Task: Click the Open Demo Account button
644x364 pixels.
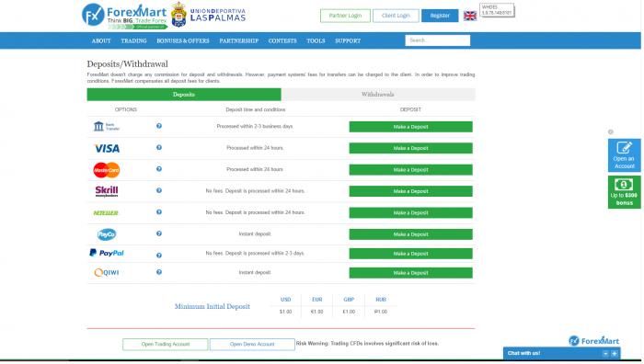Action: 252,345
